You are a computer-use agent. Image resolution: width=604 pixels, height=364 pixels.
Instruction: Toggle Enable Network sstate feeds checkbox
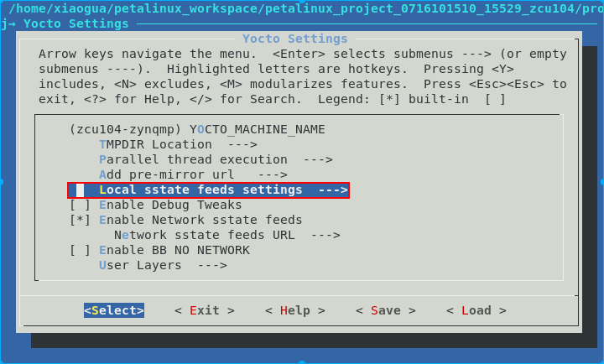pos(81,220)
